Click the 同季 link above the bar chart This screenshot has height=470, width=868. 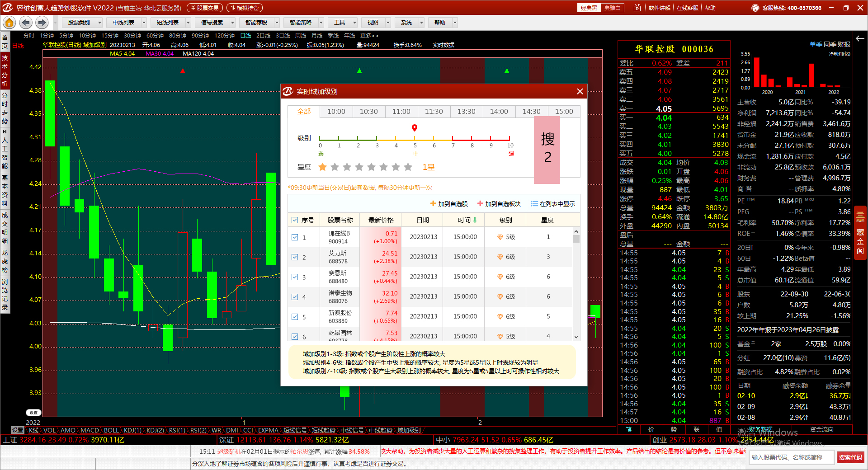tap(830, 44)
